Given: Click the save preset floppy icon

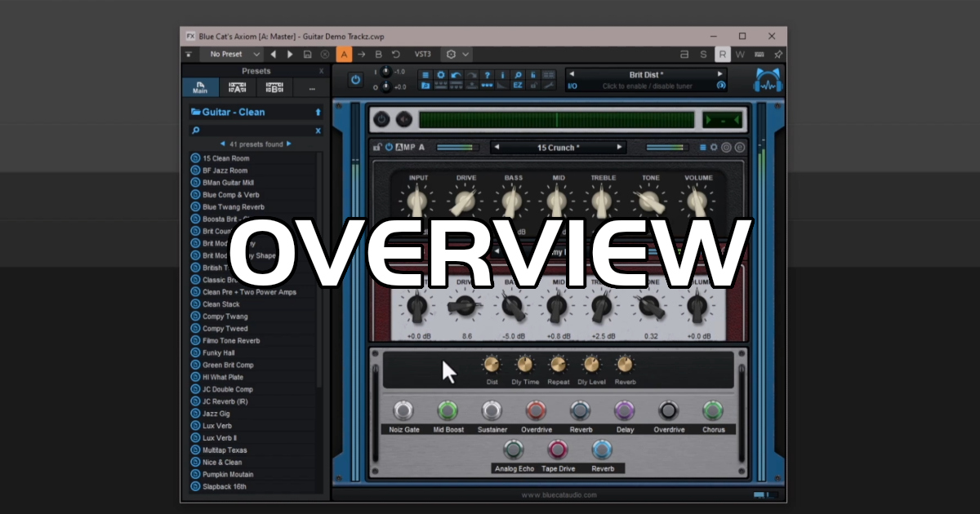Looking at the screenshot, I should tap(307, 55).
